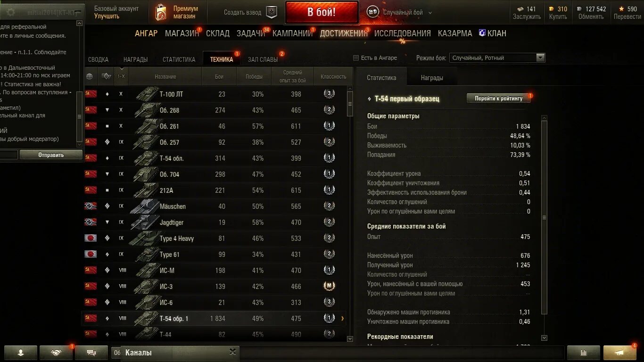Viewport: 644px width, 362px height.
Task: Click the bar chart icon in bottom bar
Action: click(584, 352)
